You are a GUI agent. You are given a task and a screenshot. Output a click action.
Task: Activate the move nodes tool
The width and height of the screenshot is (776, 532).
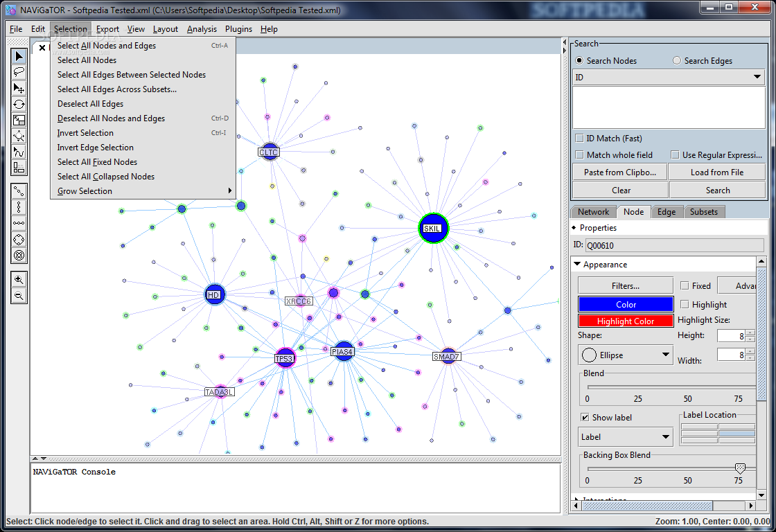click(x=19, y=88)
